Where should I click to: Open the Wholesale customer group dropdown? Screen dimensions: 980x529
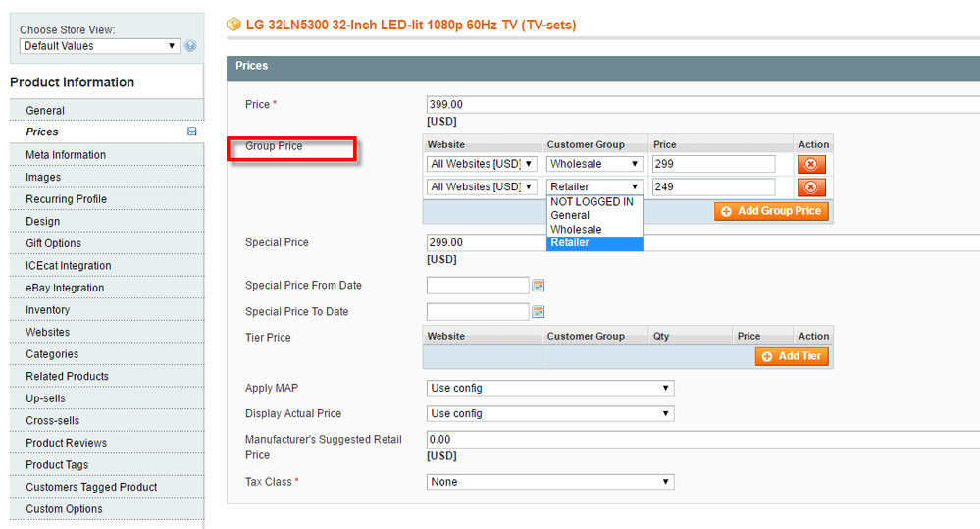pos(594,164)
